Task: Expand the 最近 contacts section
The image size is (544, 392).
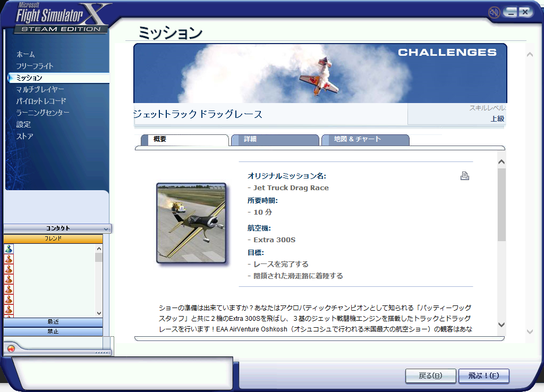Action: pyautogui.click(x=53, y=322)
